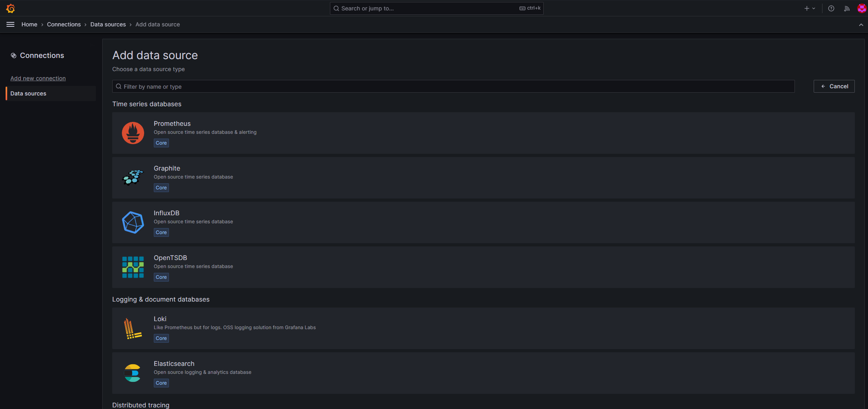Image resolution: width=868 pixels, height=409 pixels.
Task: Select Data sources in the sidebar
Action: [28, 93]
